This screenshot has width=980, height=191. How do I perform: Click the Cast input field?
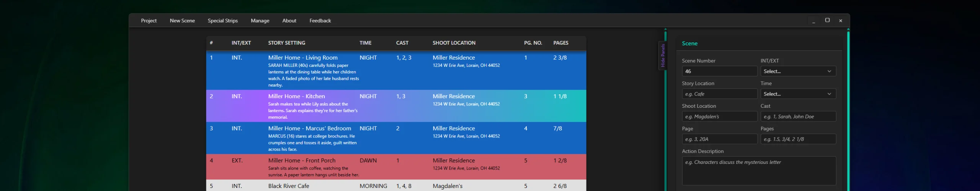(798, 117)
